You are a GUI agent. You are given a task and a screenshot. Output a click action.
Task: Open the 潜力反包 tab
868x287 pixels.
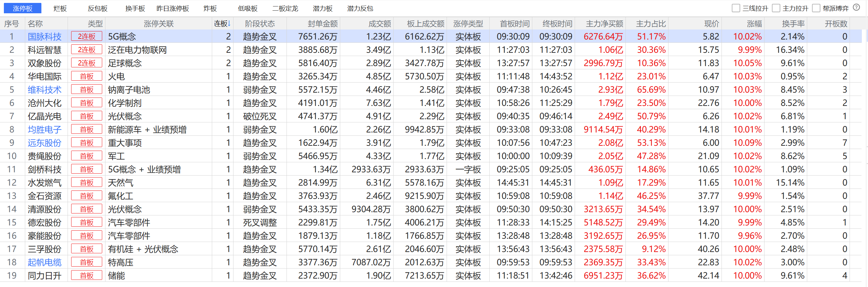pyautogui.click(x=360, y=8)
